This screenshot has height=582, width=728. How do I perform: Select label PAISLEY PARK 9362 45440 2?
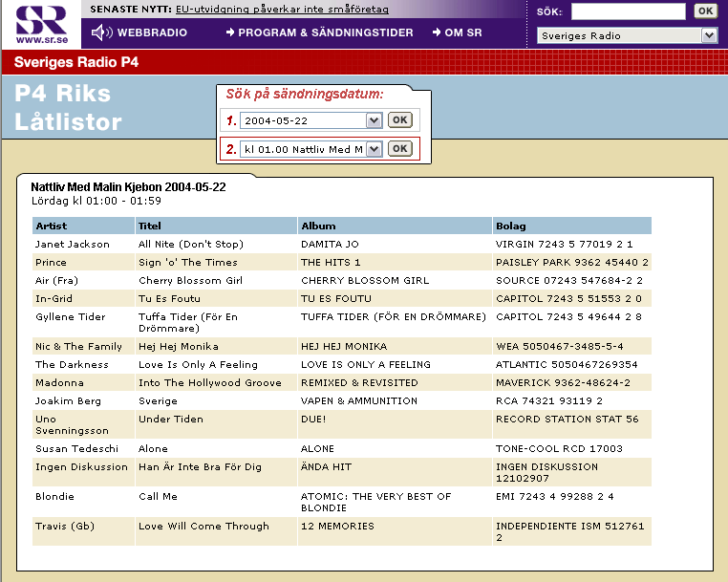(x=572, y=263)
